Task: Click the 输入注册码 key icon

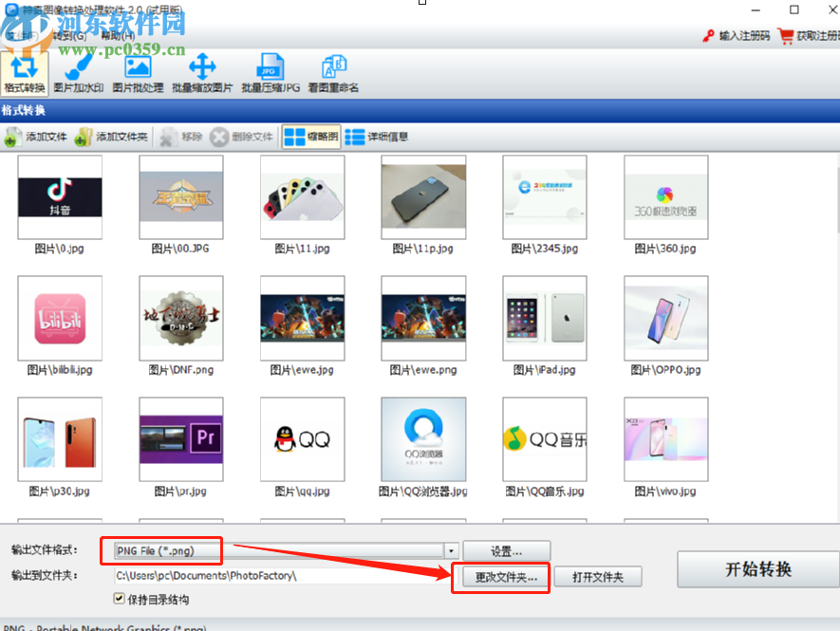Action: (x=709, y=36)
